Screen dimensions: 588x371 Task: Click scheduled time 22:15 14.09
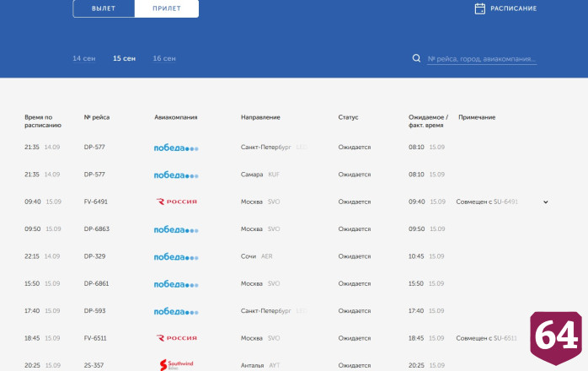pyautogui.click(x=42, y=256)
